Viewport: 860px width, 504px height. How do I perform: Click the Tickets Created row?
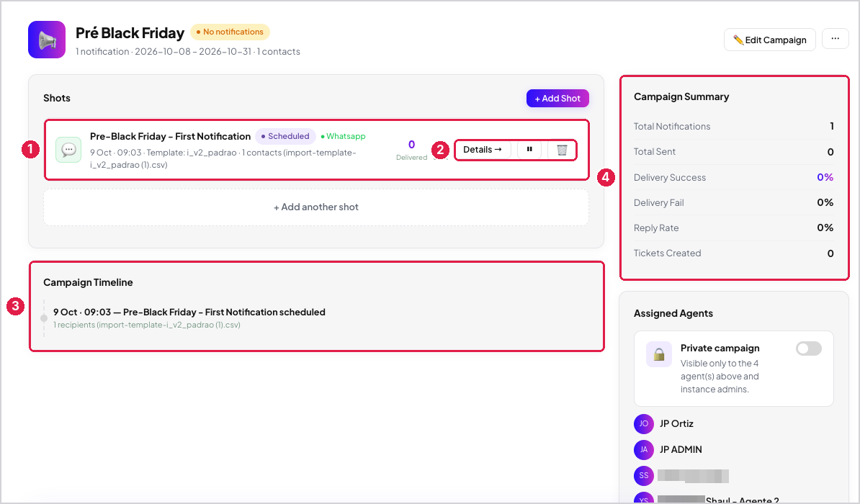point(733,253)
